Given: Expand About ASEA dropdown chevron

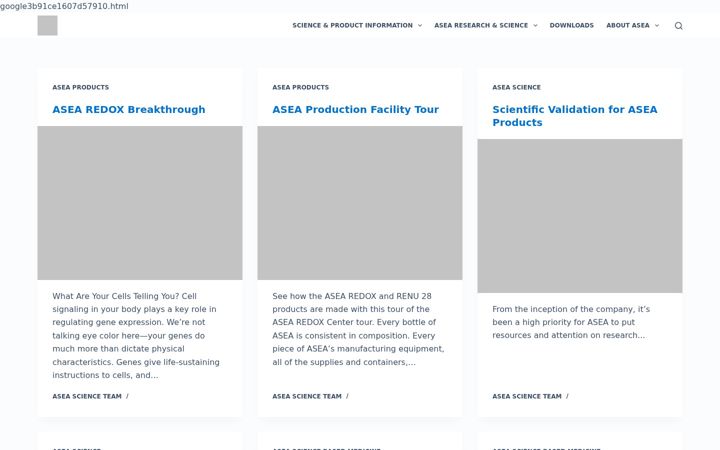Looking at the screenshot, I should click(x=657, y=26).
